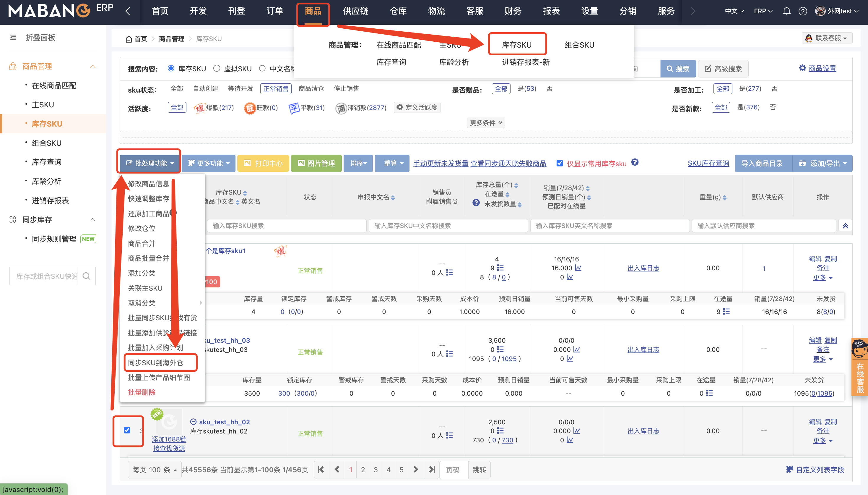Open the 更多功能 dropdown

tap(209, 163)
